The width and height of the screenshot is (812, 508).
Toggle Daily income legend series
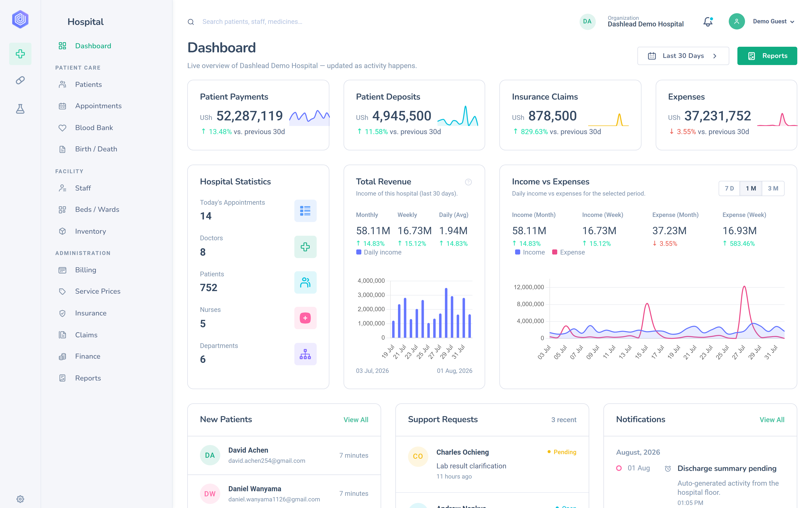tap(379, 252)
